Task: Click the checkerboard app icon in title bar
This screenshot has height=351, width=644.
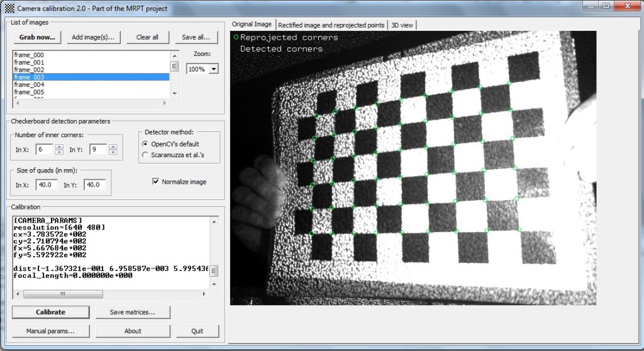Action: 8,6
